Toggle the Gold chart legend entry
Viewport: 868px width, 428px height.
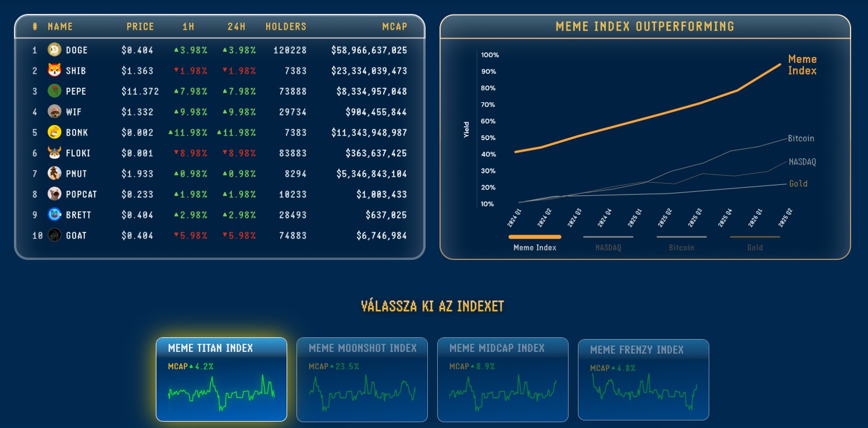click(755, 243)
